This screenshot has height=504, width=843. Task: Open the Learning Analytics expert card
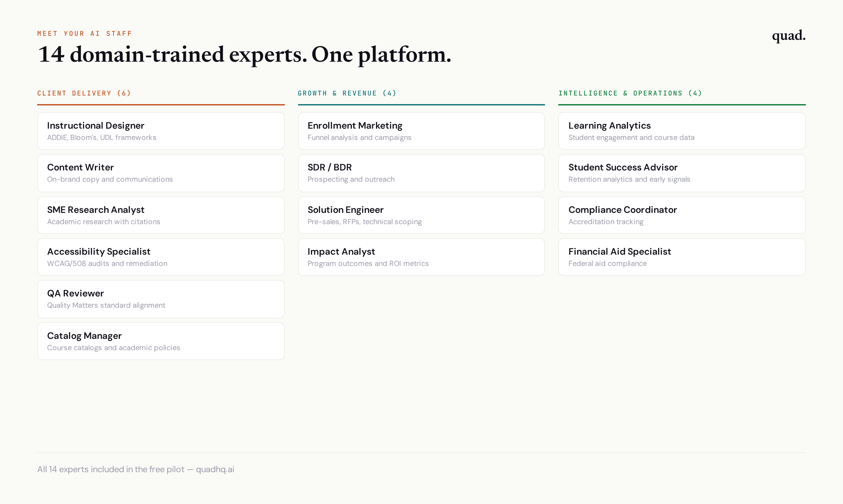[682, 131]
